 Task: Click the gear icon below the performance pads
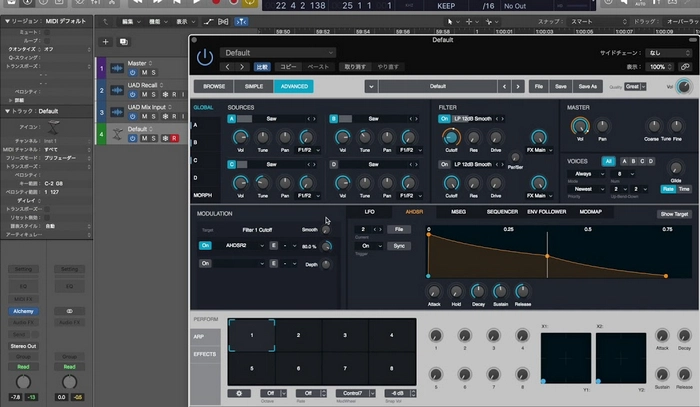(x=240, y=393)
